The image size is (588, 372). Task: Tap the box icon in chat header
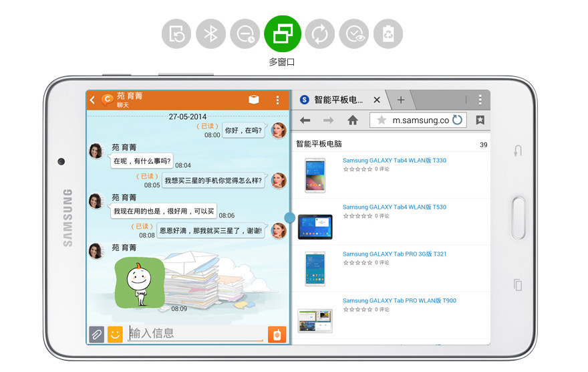point(254,100)
